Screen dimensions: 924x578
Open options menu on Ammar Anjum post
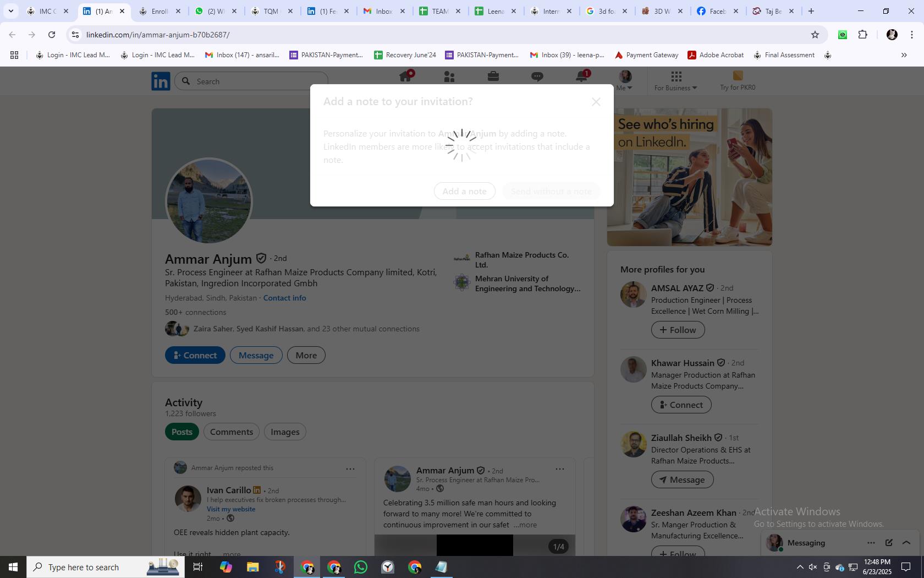pos(560,469)
